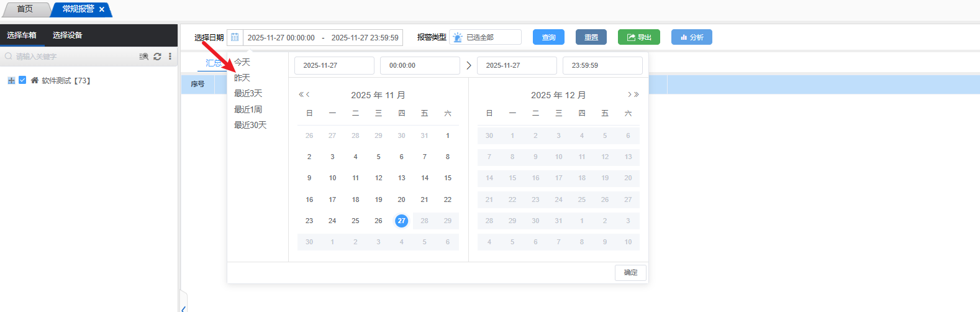Click the calendar icon beside 选择日期

(235, 37)
